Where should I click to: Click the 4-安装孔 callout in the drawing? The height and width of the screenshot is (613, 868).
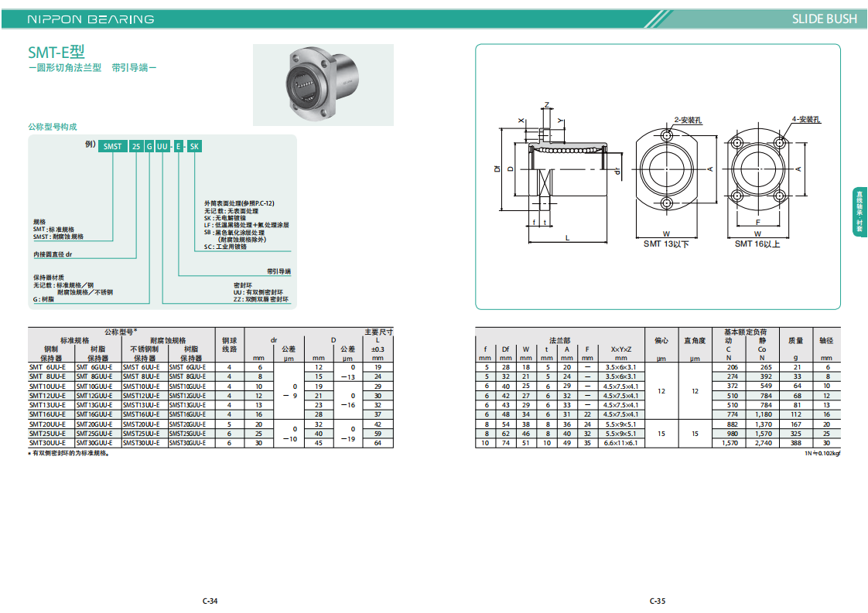(807, 120)
